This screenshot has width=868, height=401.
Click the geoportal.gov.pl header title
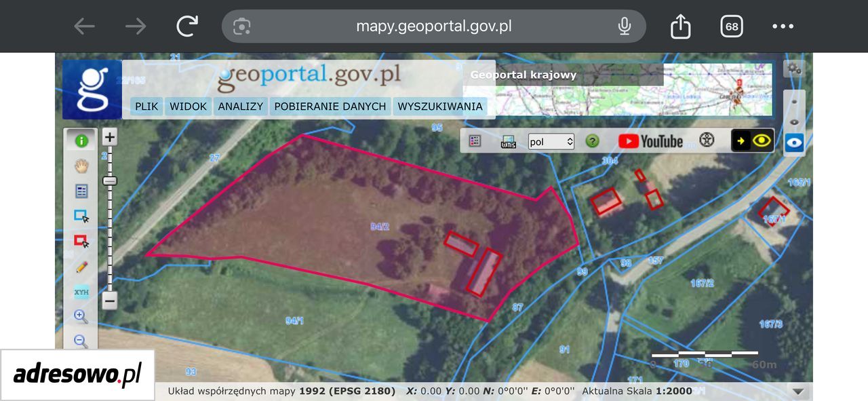[309, 77]
